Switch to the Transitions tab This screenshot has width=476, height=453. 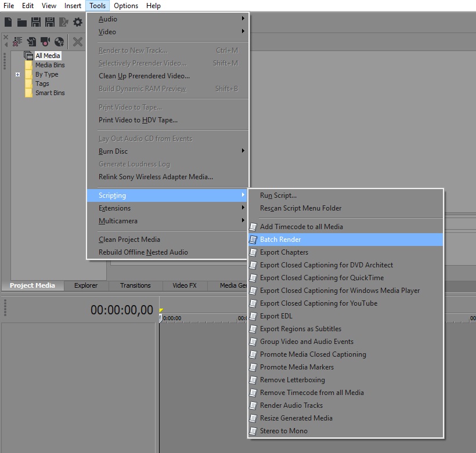point(135,285)
